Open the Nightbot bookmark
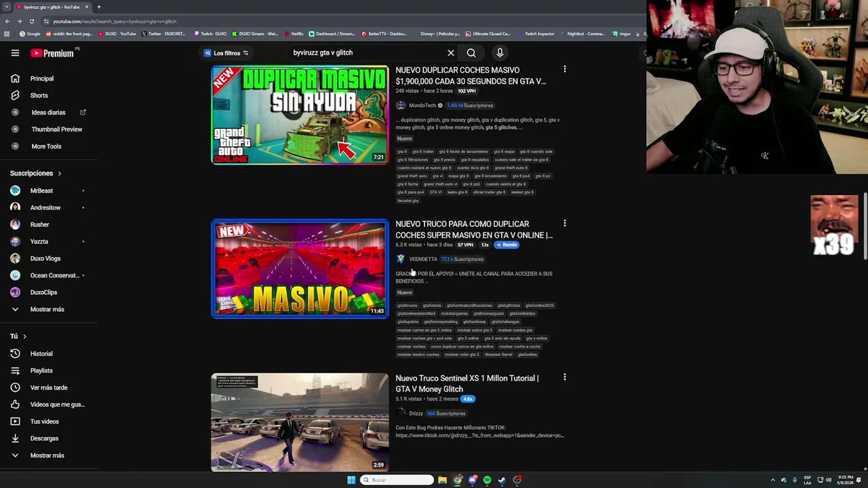 point(582,34)
